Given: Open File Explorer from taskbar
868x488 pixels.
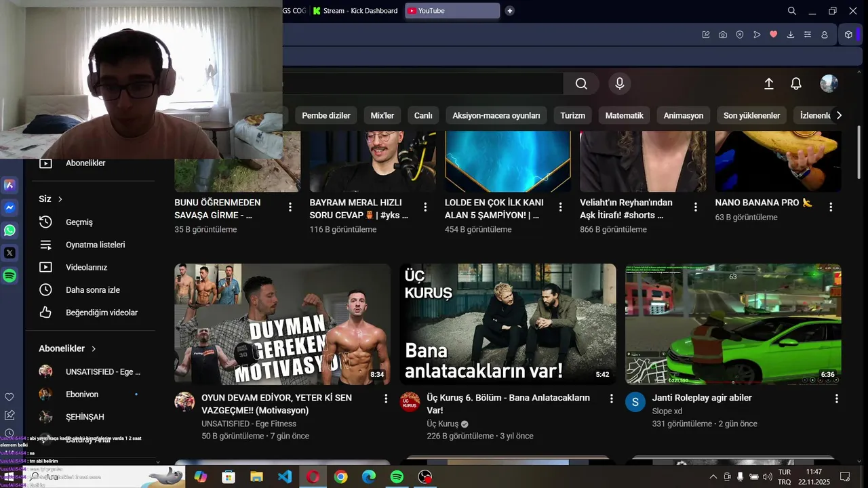Looking at the screenshot, I should tap(257, 477).
